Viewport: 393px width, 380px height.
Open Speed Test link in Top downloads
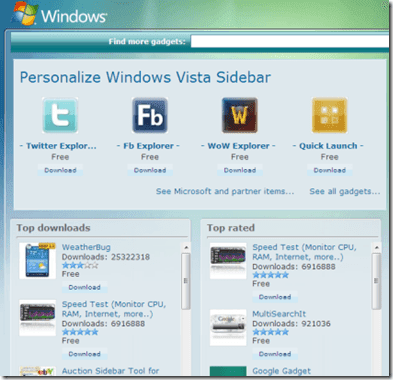[x=114, y=309]
